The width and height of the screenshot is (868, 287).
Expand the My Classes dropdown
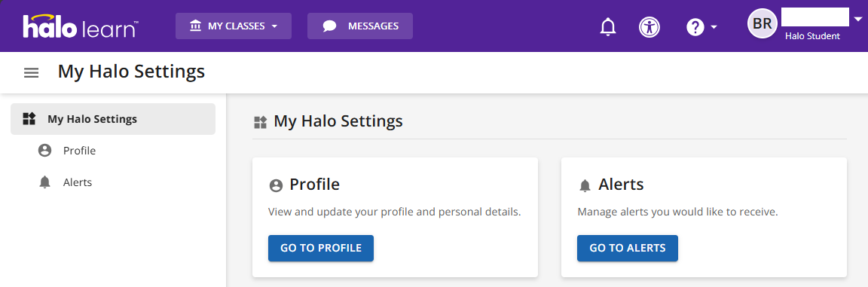click(234, 26)
